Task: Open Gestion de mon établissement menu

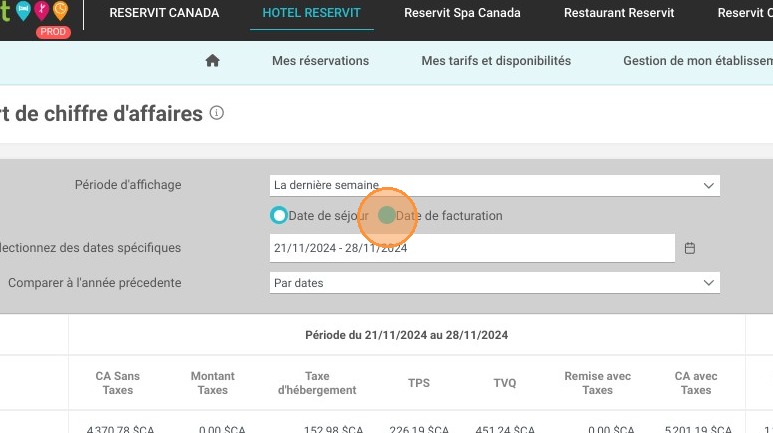Action: [x=698, y=61]
